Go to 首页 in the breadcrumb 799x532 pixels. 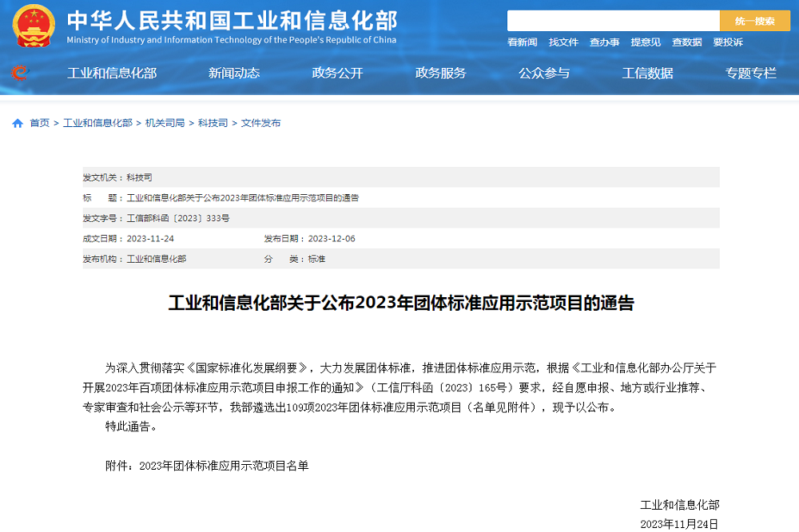(40, 123)
